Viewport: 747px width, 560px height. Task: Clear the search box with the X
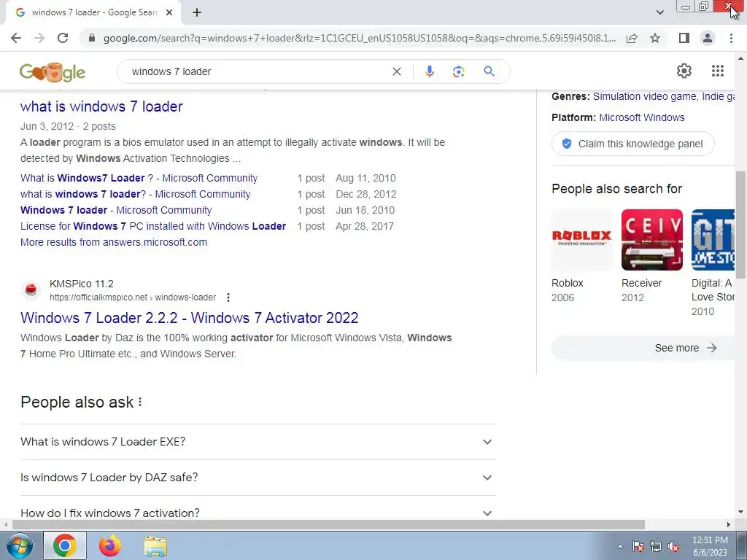(x=396, y=71)
